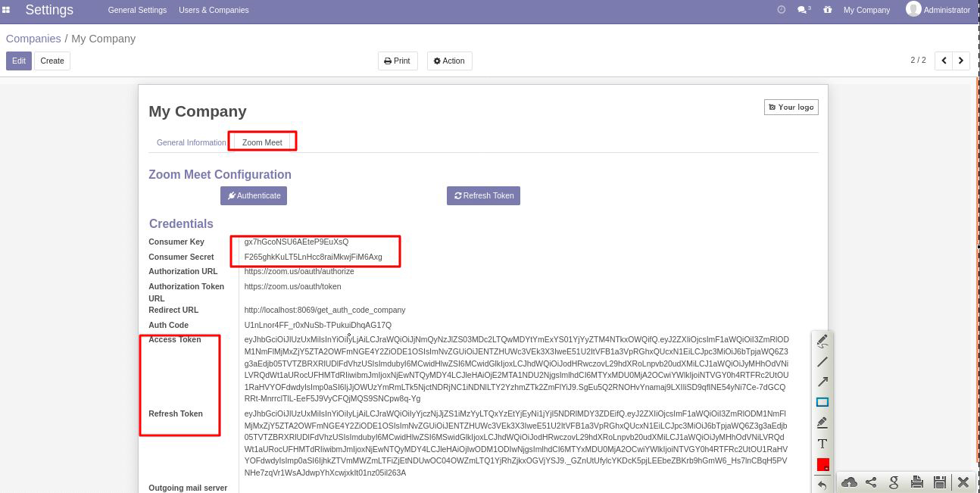Undo the last annotation
The height and width of the screenshot is (493, 980).
(822, 485)
